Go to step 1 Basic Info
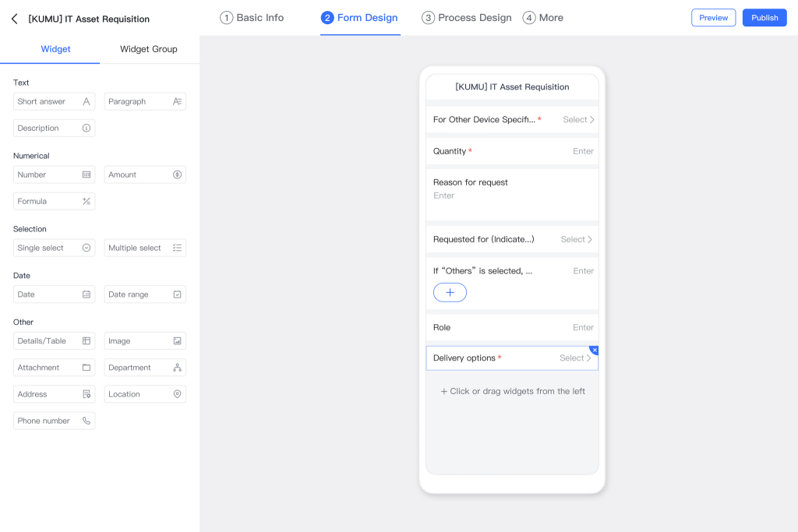The image size is (798, 532). pos(252,18)
